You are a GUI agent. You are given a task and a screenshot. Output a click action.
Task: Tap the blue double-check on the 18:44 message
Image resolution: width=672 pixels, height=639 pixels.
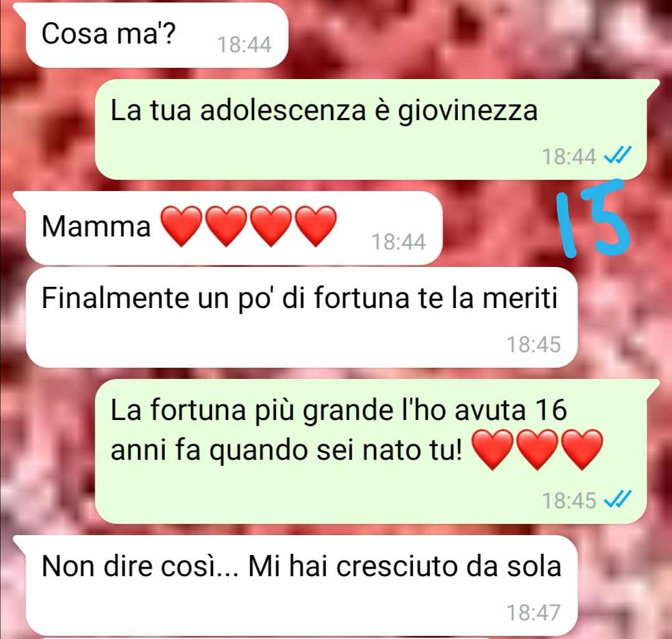617,156
